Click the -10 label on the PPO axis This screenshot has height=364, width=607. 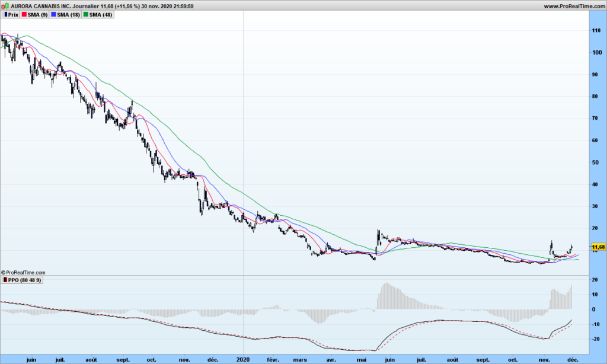click(x=595, y=324)
